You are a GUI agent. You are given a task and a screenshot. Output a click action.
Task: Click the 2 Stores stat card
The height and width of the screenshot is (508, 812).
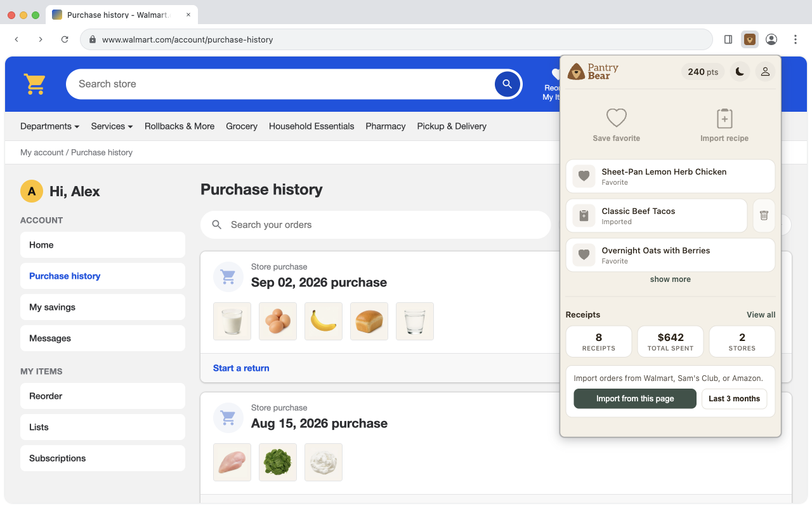(x=742, y=342)
